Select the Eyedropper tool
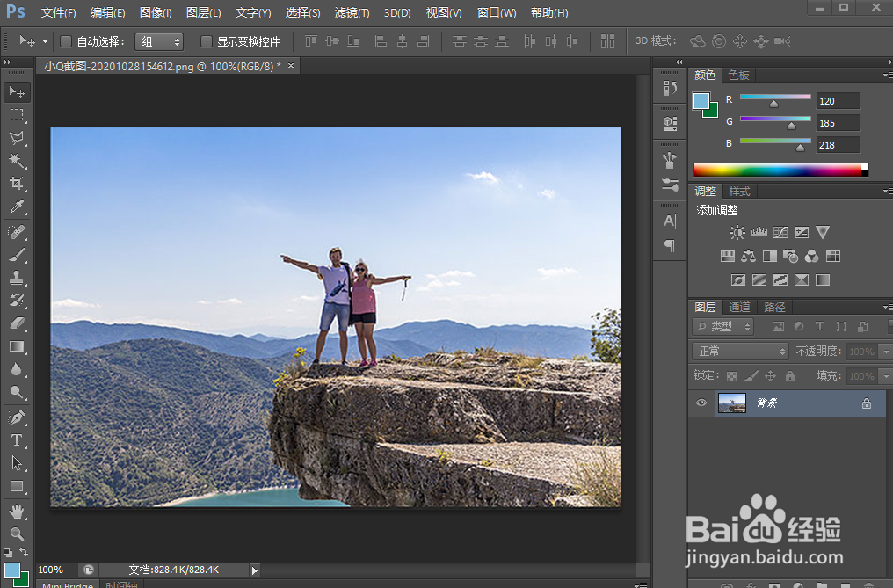Viewport: 893px width, 588px height. point(17,207)
